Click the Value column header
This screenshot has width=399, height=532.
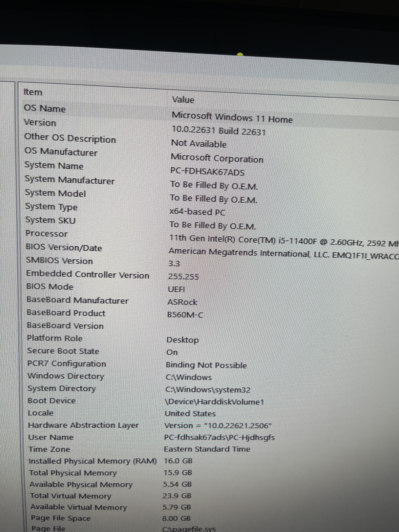(183, 100)
